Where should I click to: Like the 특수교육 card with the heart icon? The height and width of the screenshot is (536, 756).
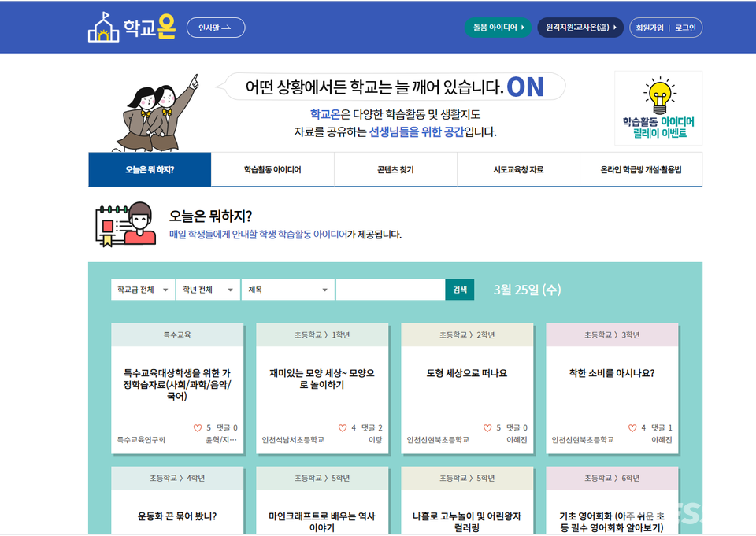coord(198,428)
